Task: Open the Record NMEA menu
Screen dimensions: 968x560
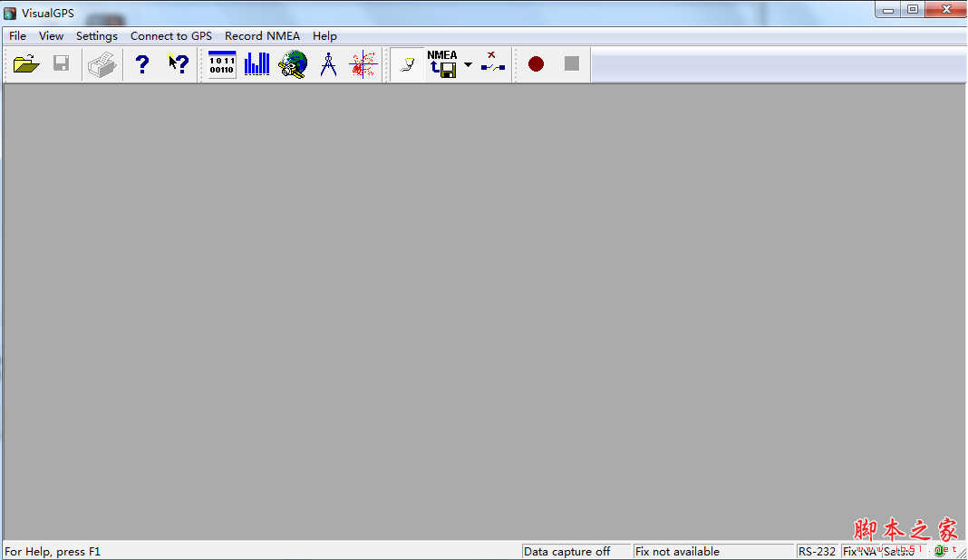Action: (x=262, y=36)
